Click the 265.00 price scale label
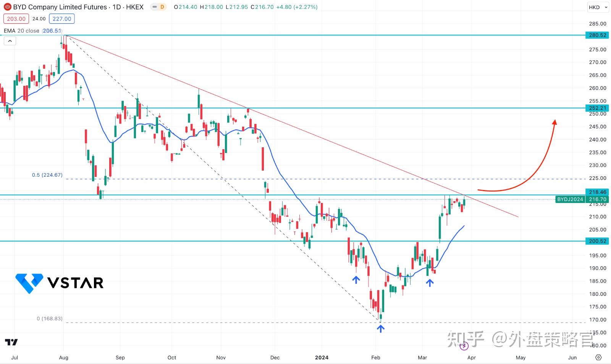Screen dimensions: 611x364 (x=598, y=75)
